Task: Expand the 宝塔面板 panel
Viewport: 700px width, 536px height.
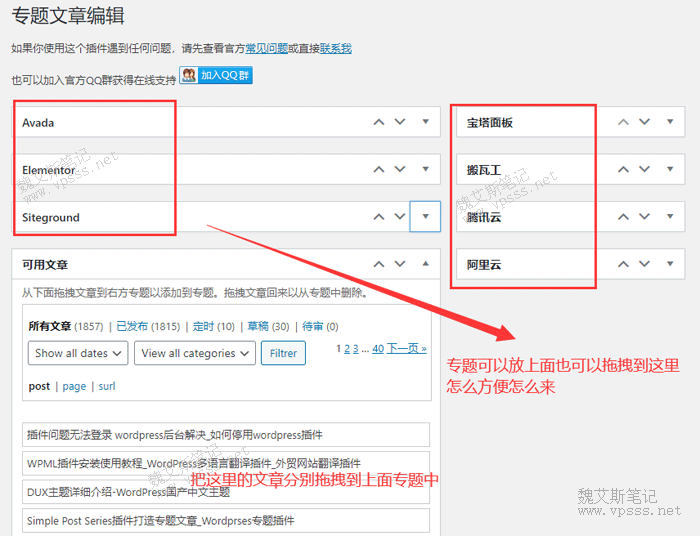Action: click(670, 122)
